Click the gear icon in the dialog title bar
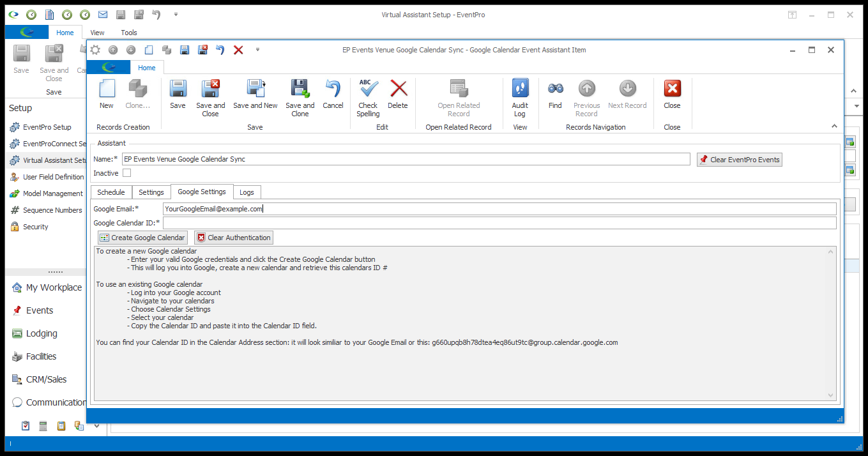 [95, 50]
